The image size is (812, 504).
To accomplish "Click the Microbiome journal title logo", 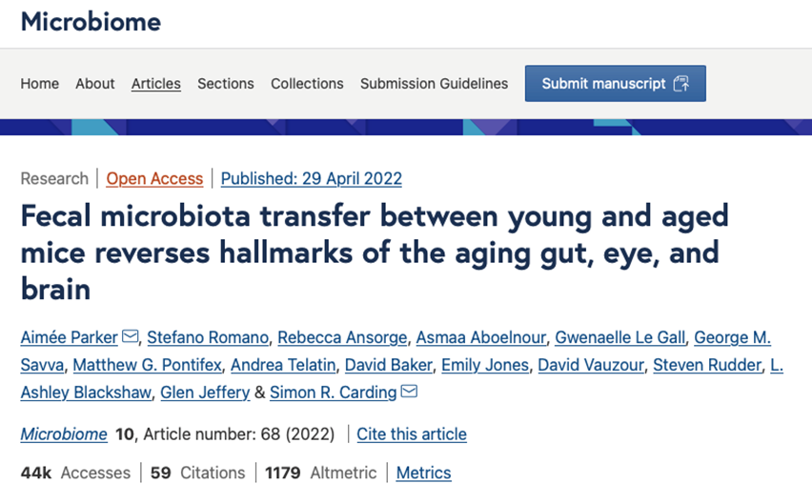I will click(x=91, y=21).
